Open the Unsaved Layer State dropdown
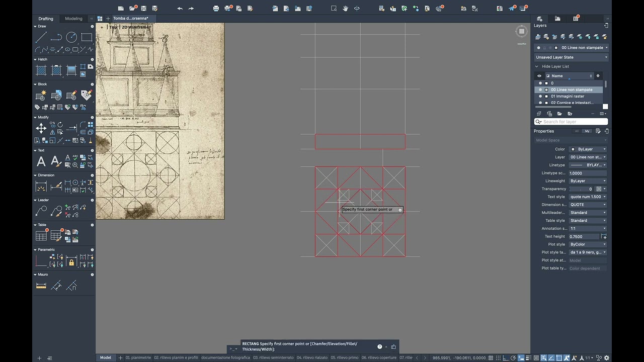Screen dimensions: 644x362 tap(571, 57)
